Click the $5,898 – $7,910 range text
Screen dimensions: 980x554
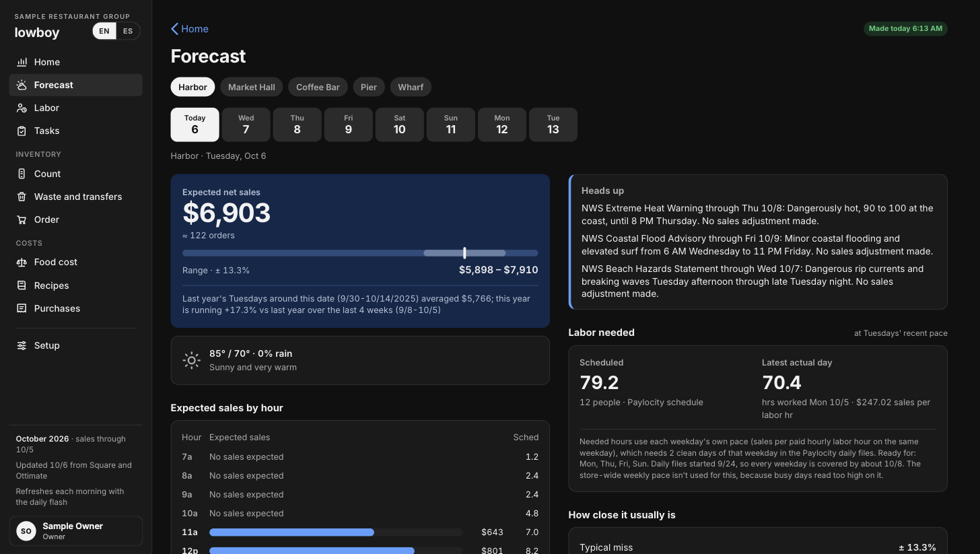point(498,270)
